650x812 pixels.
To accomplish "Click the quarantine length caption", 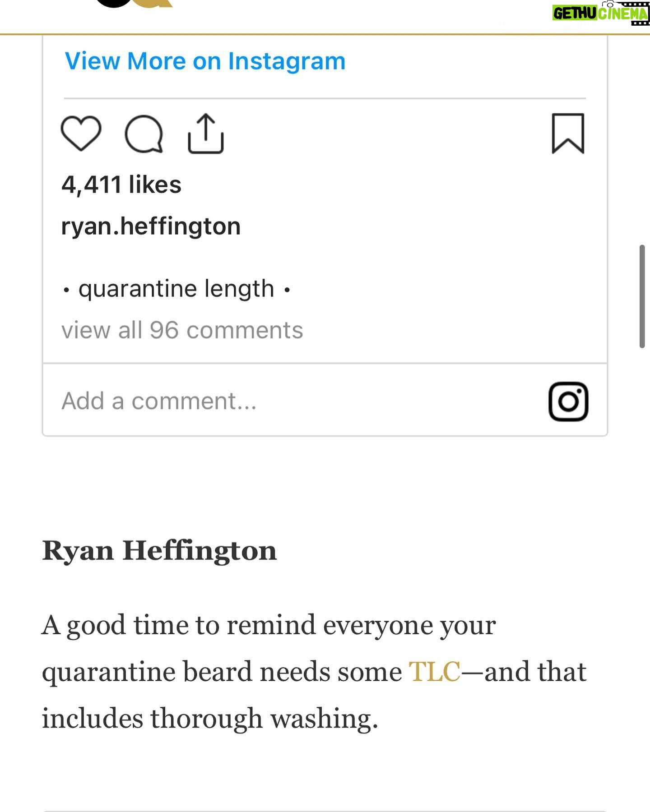I will tap(176, 289).
